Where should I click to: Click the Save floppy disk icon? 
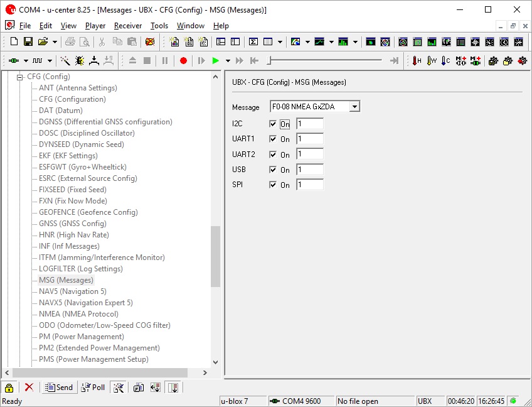(28, 41)
